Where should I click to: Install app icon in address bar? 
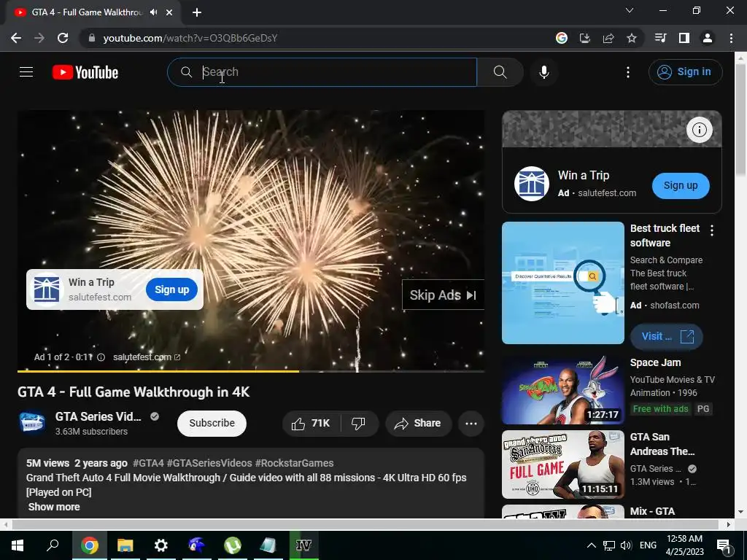pos(584,38)
